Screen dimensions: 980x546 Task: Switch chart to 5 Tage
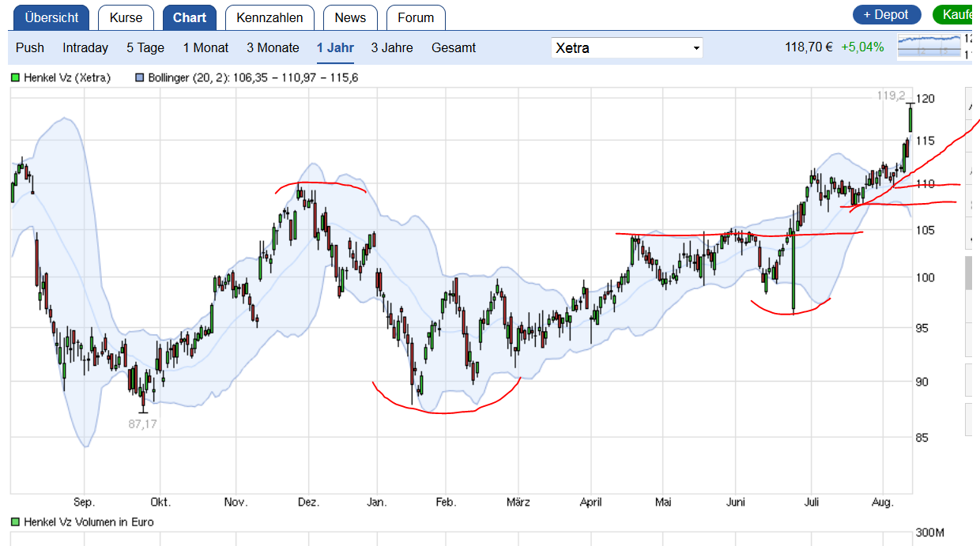(x=145, y=48)
